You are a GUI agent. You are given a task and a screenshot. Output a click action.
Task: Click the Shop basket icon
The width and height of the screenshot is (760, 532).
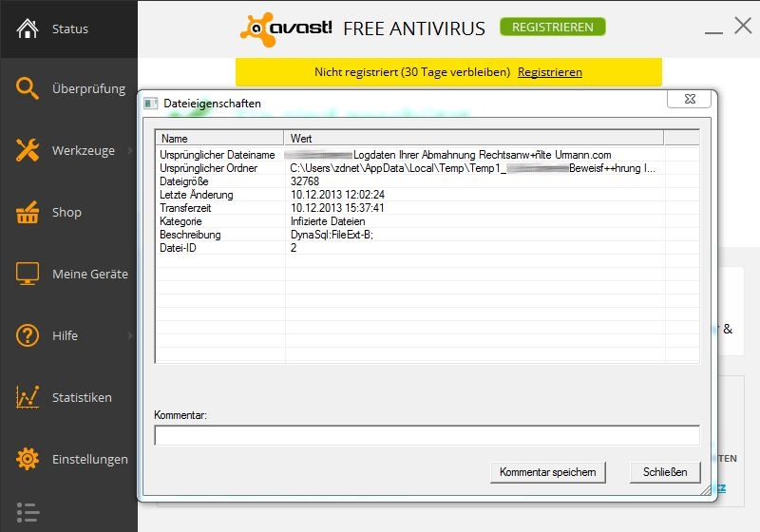tap(28, 212)
